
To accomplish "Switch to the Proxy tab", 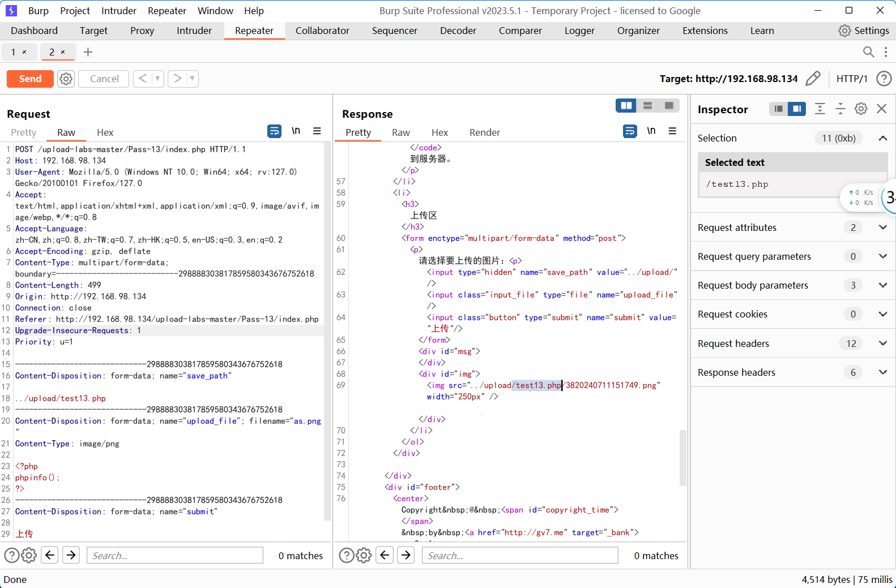I will (x=142, y=31).
